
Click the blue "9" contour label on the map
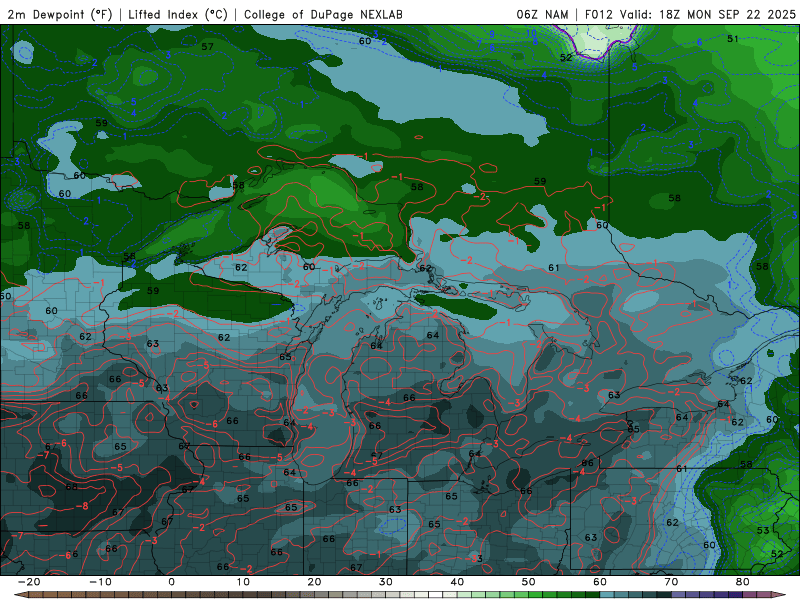(492, 34)
